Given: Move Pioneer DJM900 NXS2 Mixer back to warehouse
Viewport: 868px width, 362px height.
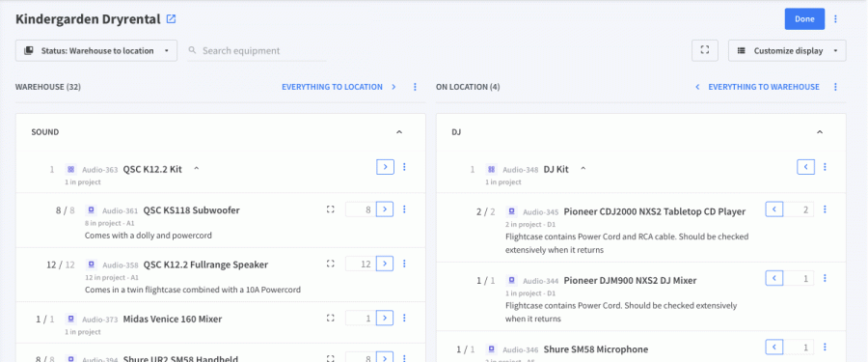Looking at the screenshot, I should [x=773, y=278].
